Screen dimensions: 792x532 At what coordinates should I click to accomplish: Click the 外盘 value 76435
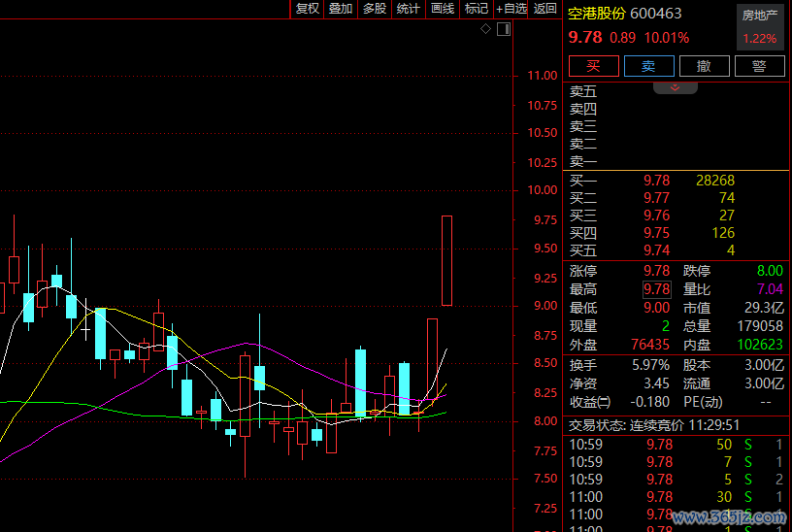pyautogui.click(x=650, y=345)
